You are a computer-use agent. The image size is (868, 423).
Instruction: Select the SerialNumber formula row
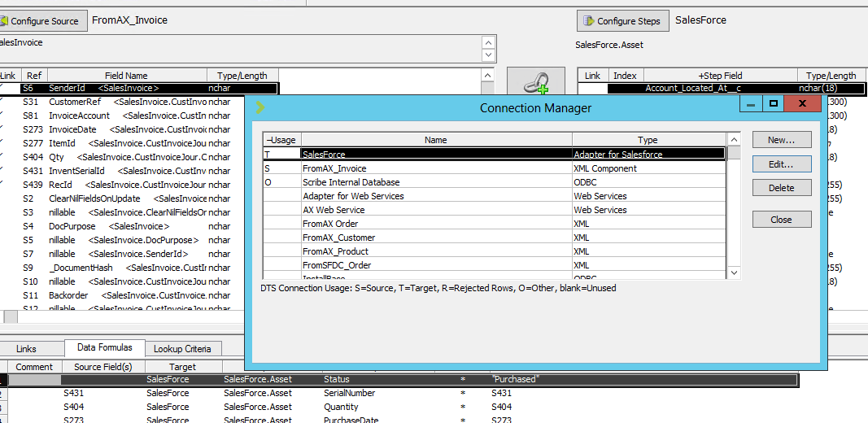(399, 394)
